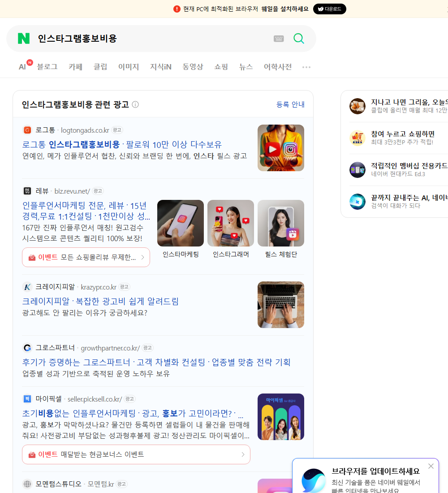Image resolution: width=448 pixels, height=493 pixels.
Task: Open the 인스타마케팅 thumbnail
Action: point(181,223)
